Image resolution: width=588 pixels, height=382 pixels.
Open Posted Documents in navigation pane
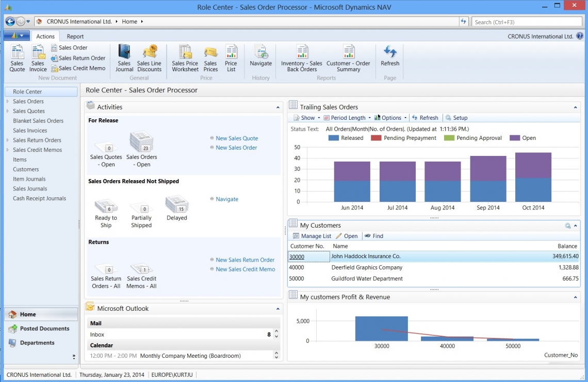44,328
